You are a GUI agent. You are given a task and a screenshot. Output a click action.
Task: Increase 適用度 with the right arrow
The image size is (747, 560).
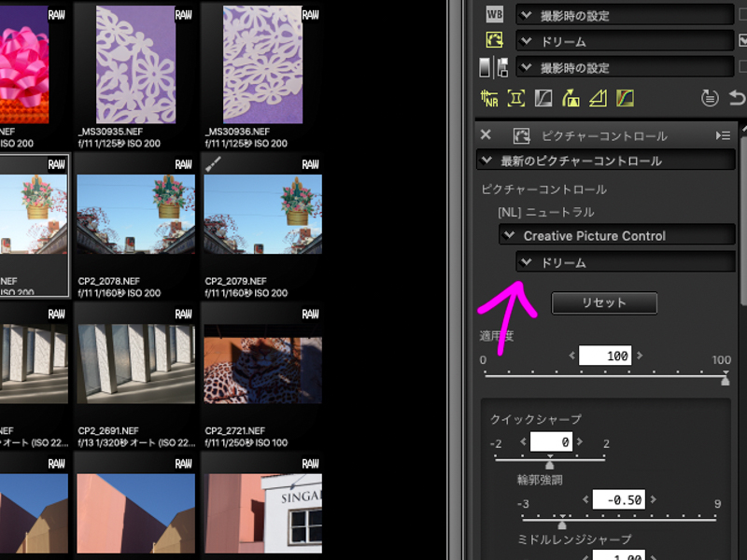[x=640, y=356]
